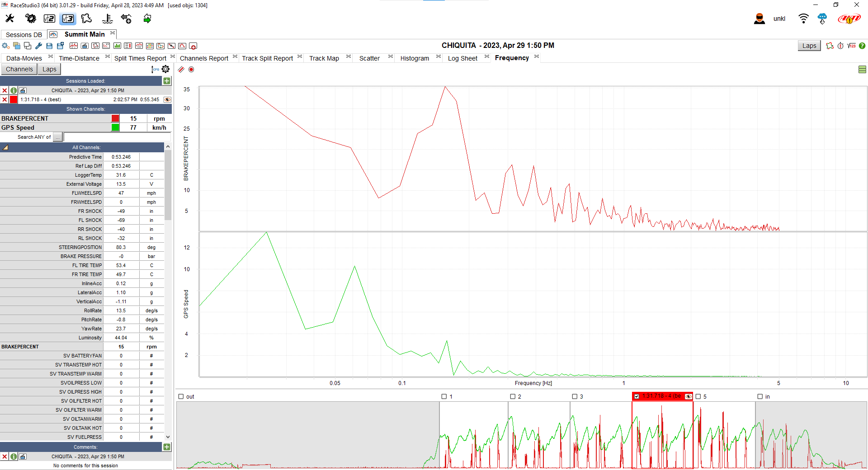Switch to the Histogram tab
868x470 pixels.
tap(415, 58)
